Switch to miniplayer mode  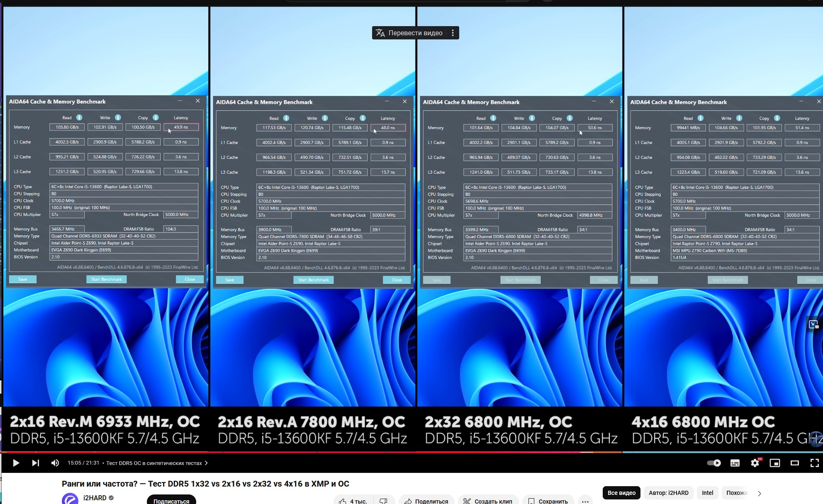tap(775, 463)
